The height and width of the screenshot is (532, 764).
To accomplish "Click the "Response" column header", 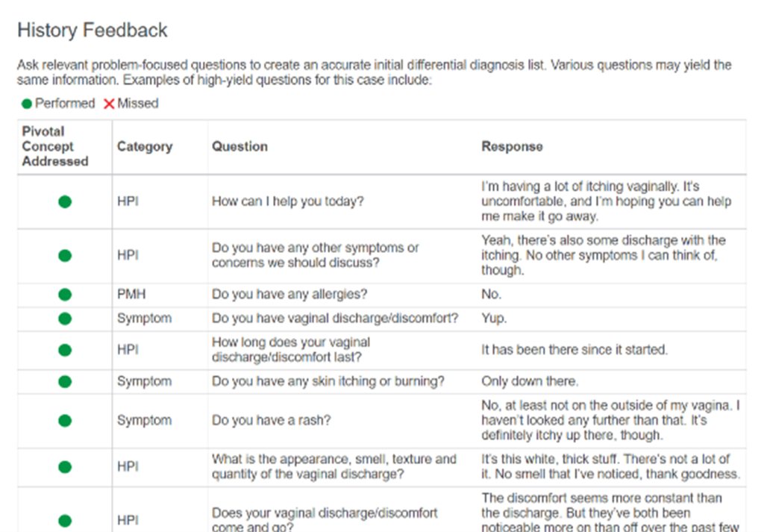I will (512, 146).
